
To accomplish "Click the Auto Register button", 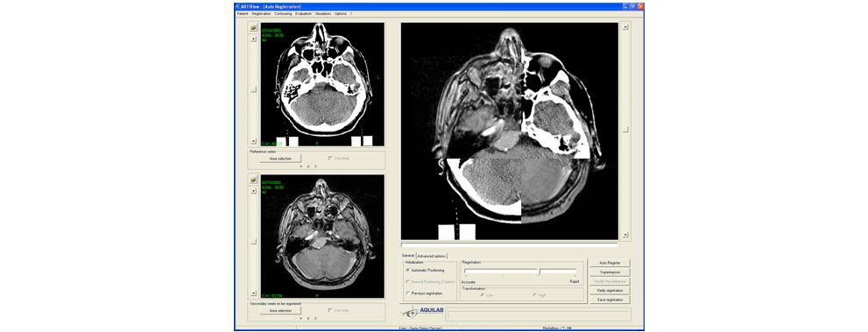I will pos(610,263).
